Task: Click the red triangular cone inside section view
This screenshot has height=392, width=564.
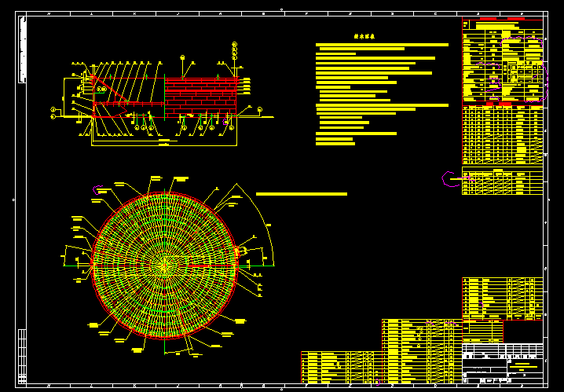Action: (111, 90)
